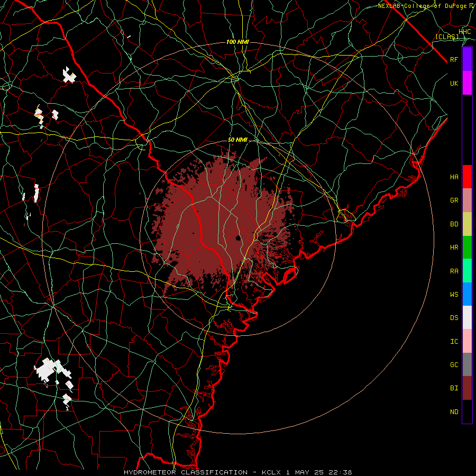The image size is (476, 476).
Task: Click the black radar site dot
Action: pyautogui.click(x=239, y=237)
